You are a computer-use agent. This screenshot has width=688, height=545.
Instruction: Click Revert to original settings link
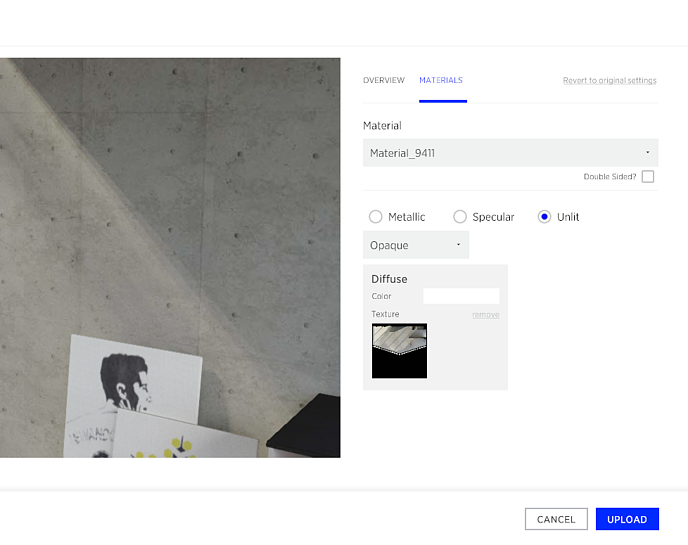[609, 80]
